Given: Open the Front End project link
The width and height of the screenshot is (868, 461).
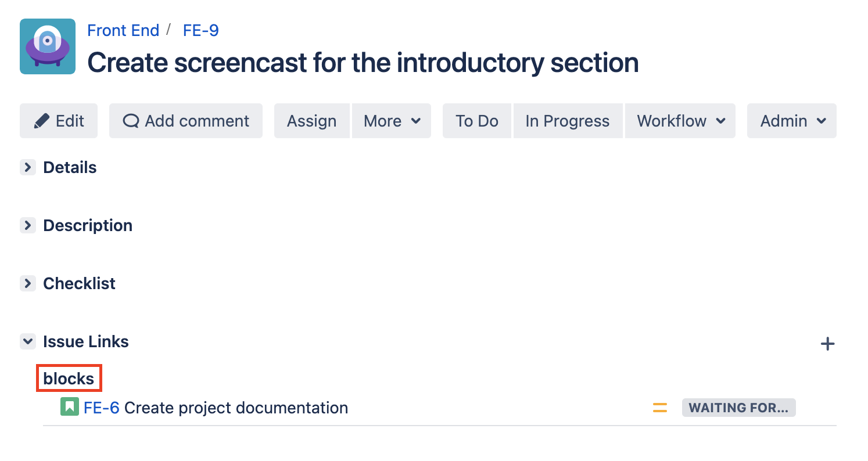Looking at the screenshot, I should click(x=123, y=30).
